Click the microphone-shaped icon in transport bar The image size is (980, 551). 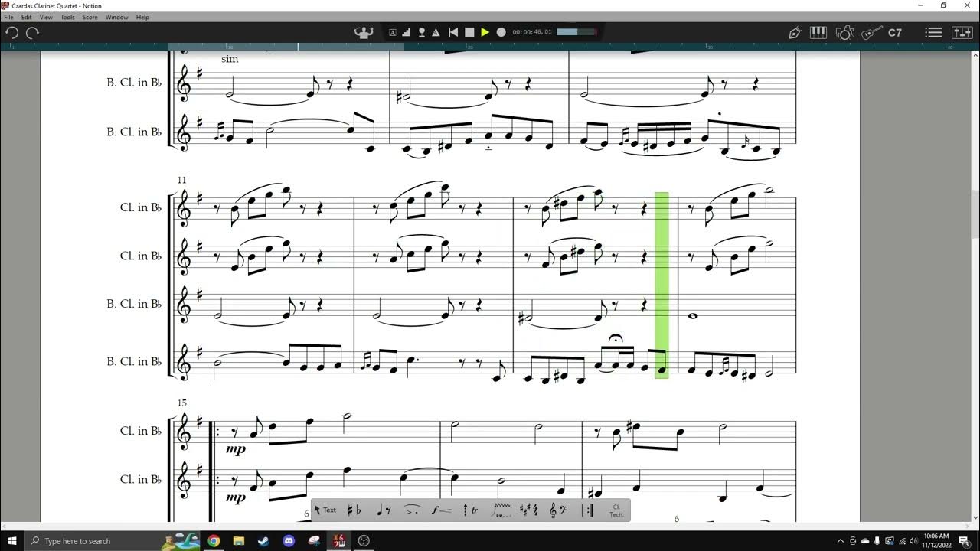click(x=421, y=32)
